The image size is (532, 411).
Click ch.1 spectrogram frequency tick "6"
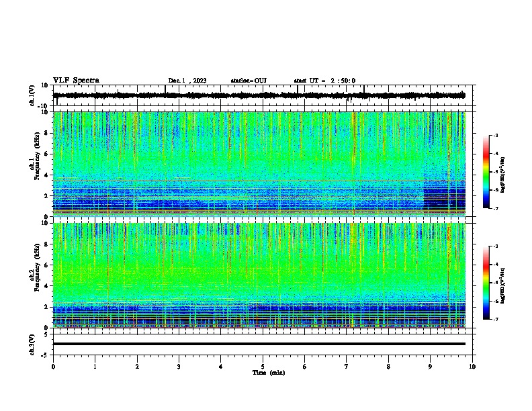(x=46, y=154)
